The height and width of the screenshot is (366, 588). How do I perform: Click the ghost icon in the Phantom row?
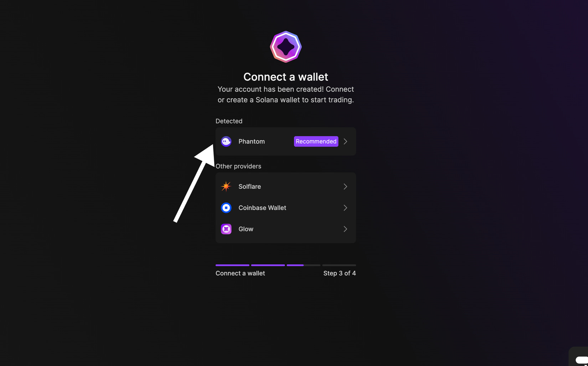click(226, 141)
